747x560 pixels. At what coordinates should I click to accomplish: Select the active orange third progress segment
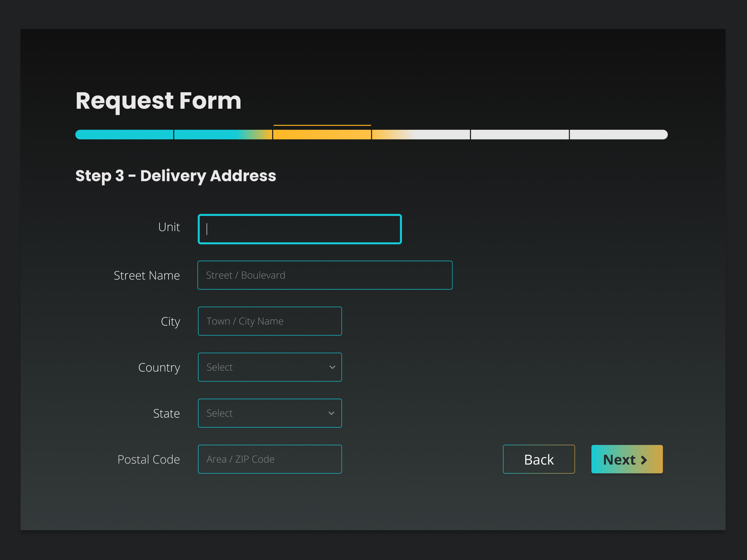(x=322, y=134)
